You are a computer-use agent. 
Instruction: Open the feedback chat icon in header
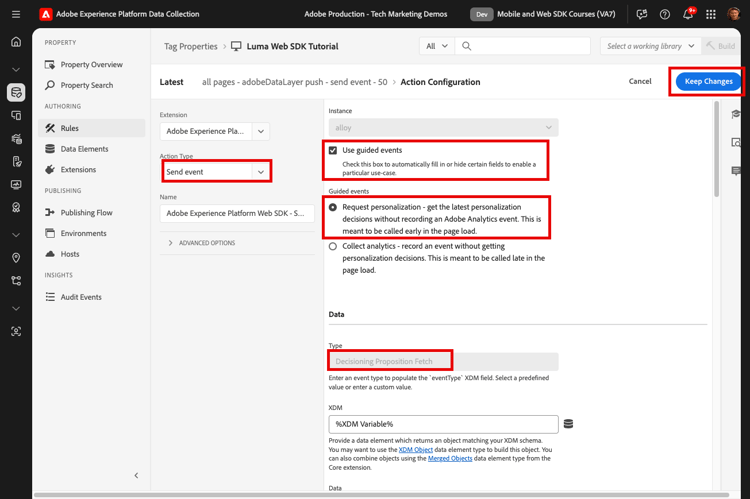point(642,14)
